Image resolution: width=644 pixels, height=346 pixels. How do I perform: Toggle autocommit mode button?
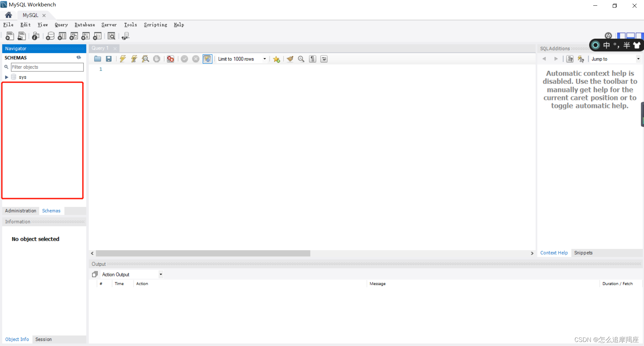point(207,59)
